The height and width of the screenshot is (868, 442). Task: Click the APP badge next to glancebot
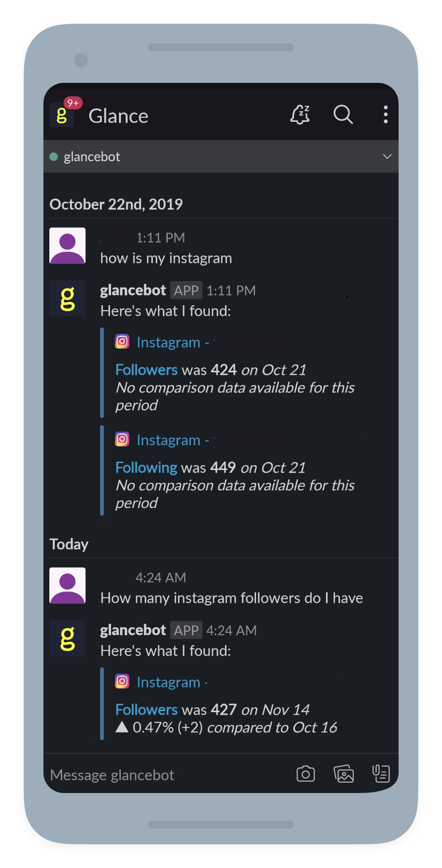tap(186, 290)
